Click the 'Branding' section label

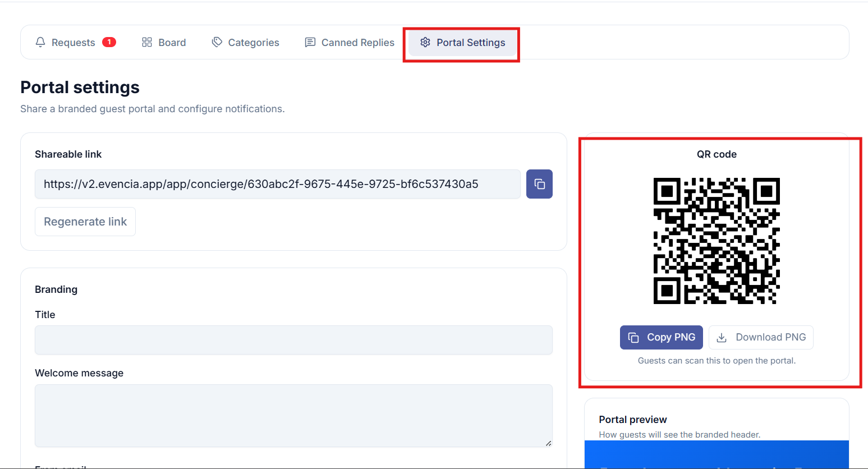[56, 289]
